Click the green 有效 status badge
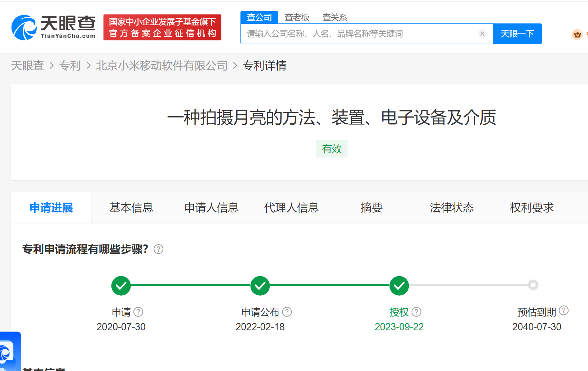Viewport: 588px width, 371px height. [332, 149]
